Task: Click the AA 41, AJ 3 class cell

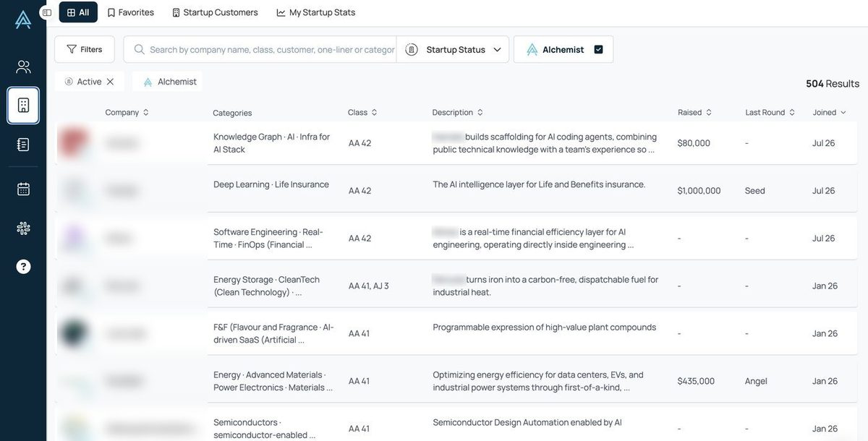Action: [x=369, y=286]
